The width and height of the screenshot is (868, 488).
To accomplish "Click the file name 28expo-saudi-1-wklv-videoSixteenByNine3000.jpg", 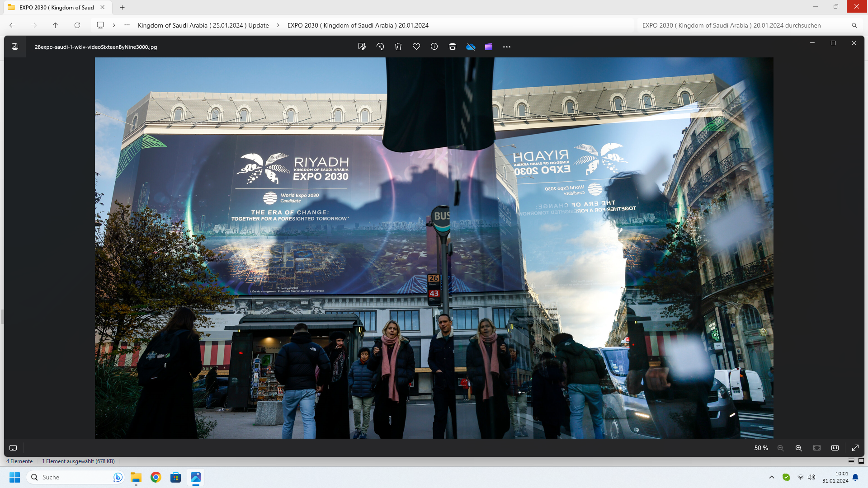I will tap(96, 47).
